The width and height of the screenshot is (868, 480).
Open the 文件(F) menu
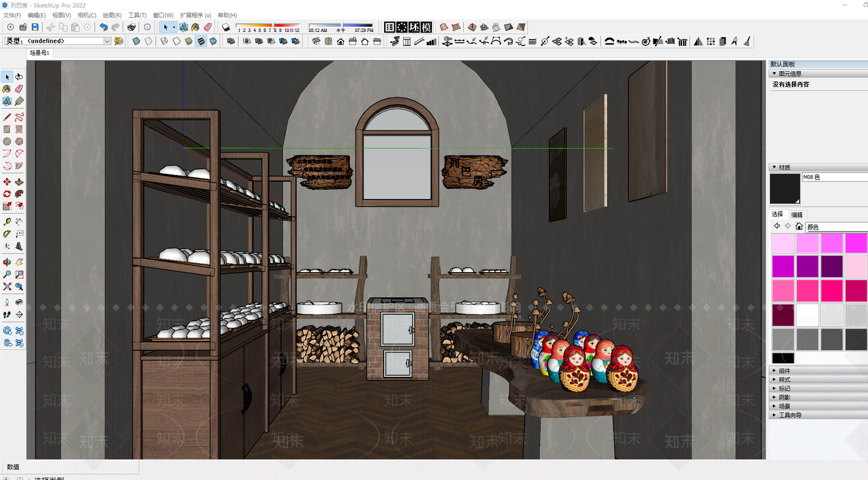[12, 15]
